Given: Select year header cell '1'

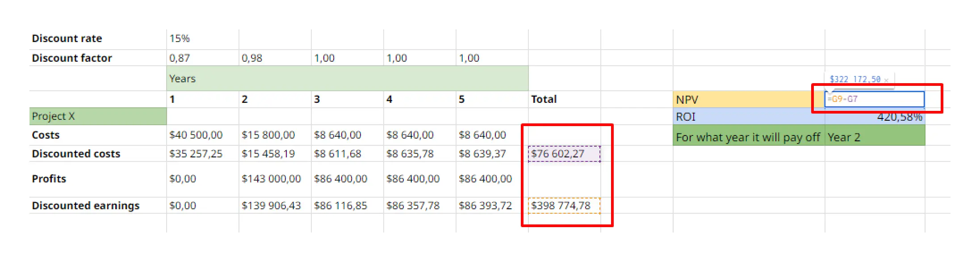Looking at the screenshot, I should pos(203,99).
